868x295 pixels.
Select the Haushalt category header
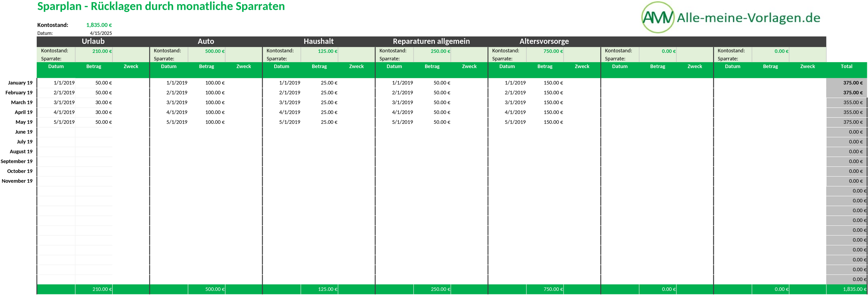pos(318,41)
